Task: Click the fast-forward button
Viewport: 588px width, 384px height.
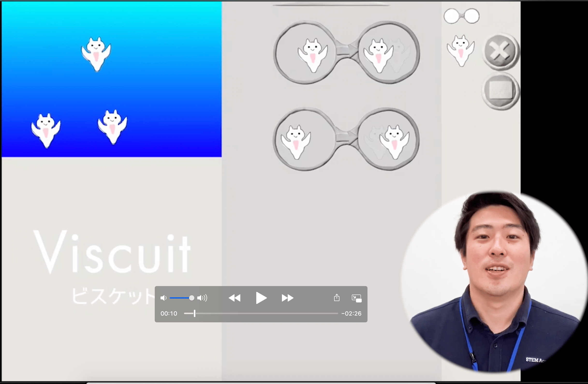Action: [x=287, y=298]
